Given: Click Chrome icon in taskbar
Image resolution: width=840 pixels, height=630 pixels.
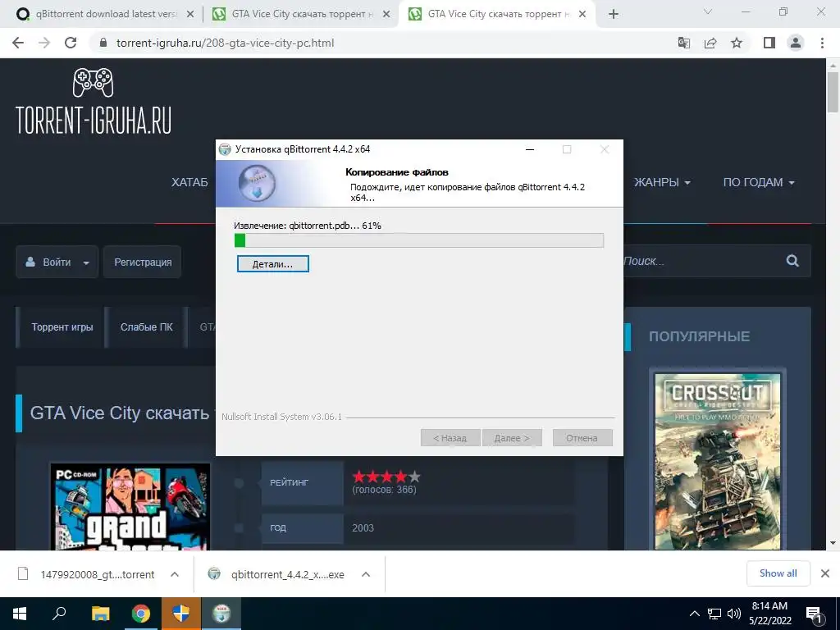Looking at the screenshot, I should pyautogui.click(x=140, y=614).
